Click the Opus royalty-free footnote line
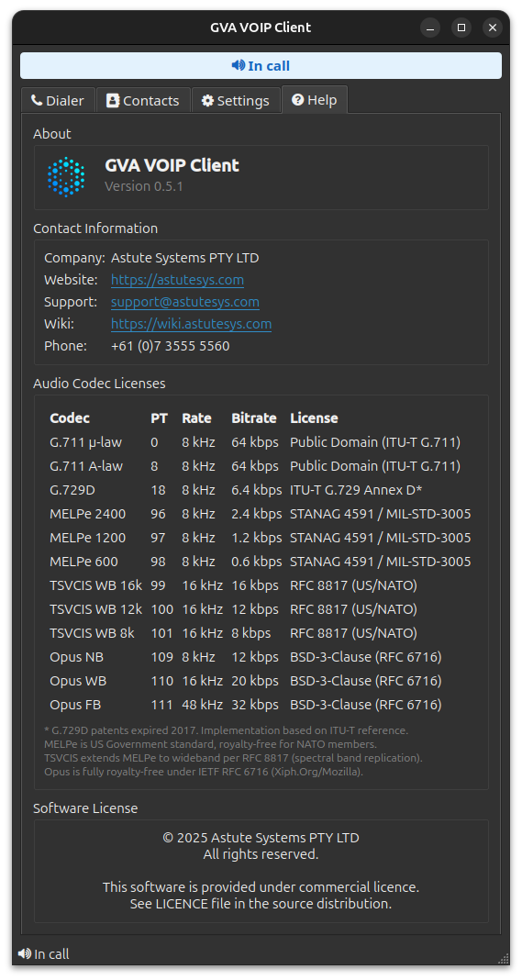The width and height of the screenshot is (522, 980). (x=203, y=772)
